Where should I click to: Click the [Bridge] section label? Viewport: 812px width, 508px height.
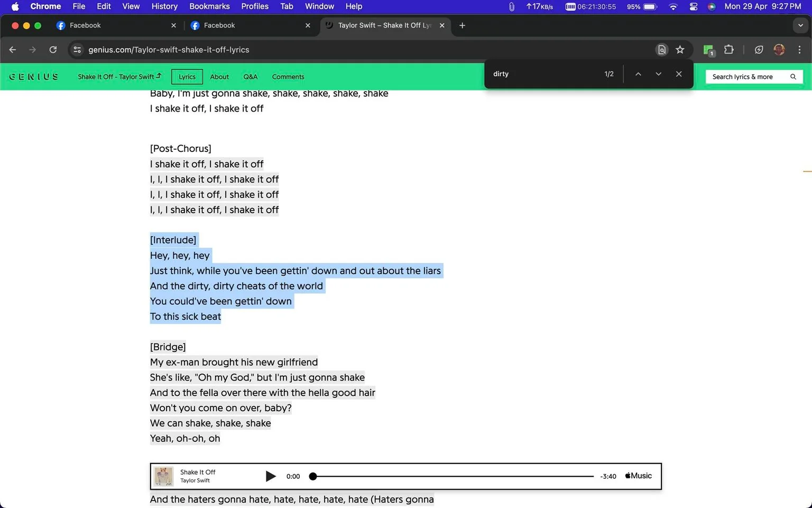click(168, 347)
